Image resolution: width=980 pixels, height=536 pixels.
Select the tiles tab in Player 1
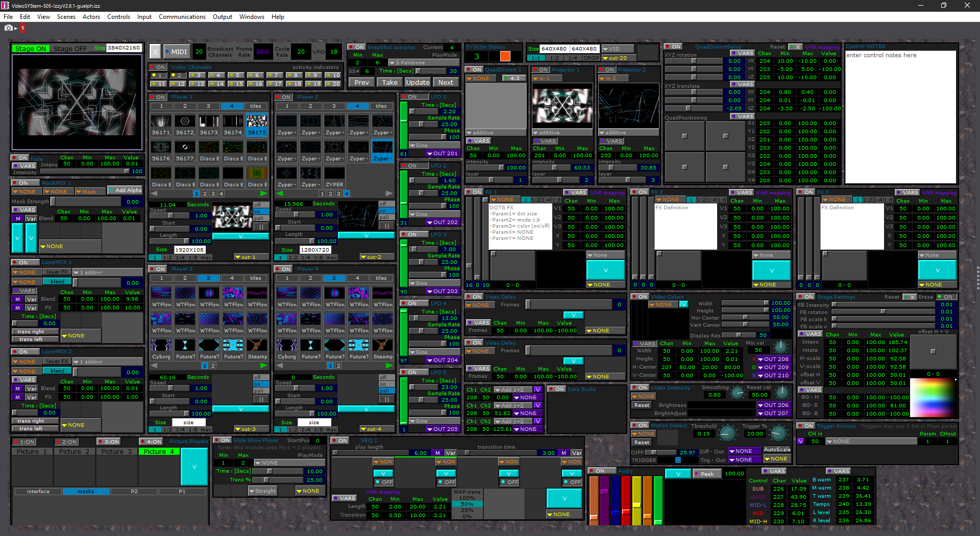(x=256, y=106)
